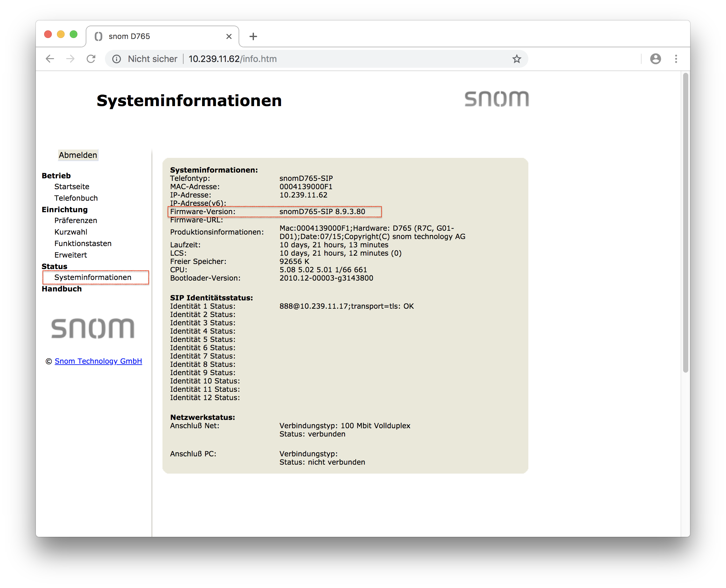Reload the page using the refresh icon
726x588 pixels.
pyautogui.click(x=91, y=58)
